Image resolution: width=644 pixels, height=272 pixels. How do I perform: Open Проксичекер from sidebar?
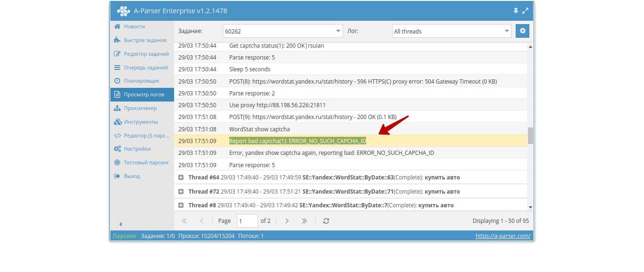coord(140,108)
